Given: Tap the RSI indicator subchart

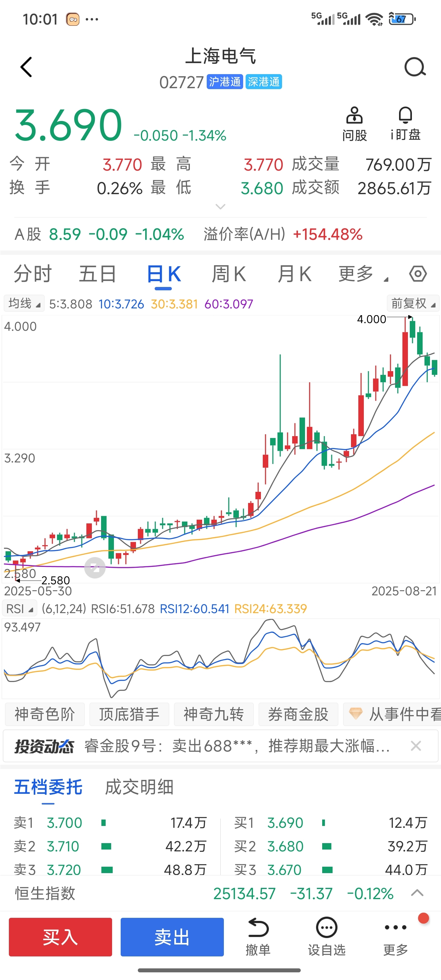Looking at the screenshot, I should [220, 658].
